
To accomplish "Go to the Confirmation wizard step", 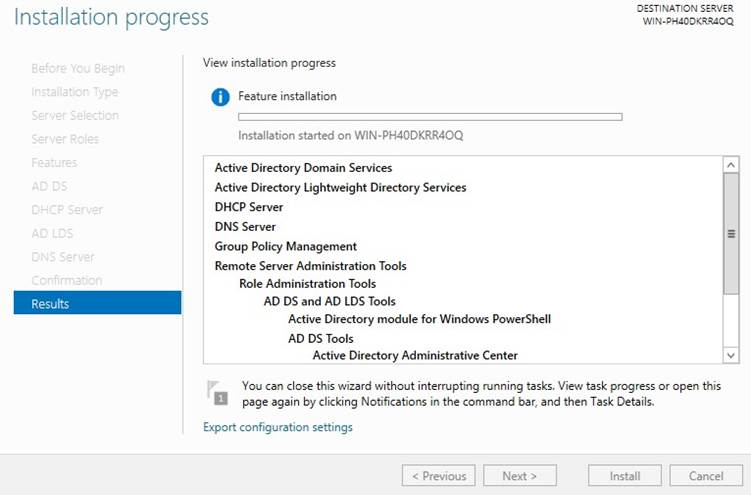I will coord(67,281).
